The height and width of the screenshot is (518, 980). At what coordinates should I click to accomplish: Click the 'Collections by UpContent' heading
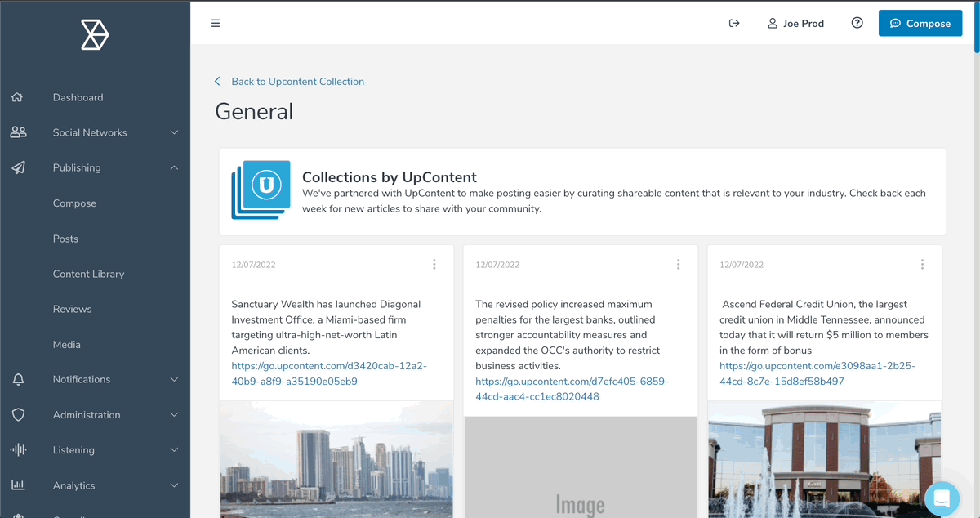(390, 177)
